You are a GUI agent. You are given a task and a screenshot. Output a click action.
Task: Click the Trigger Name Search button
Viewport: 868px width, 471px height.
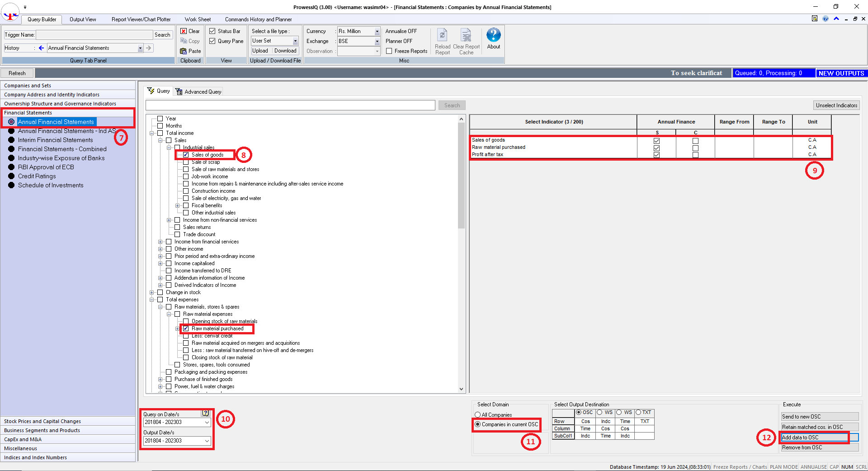(163, 35)
